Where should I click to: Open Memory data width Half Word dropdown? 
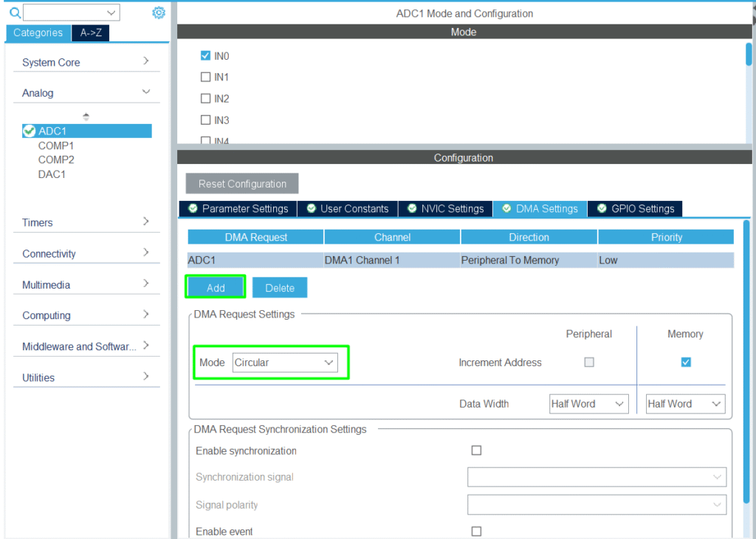click(684, 404)
